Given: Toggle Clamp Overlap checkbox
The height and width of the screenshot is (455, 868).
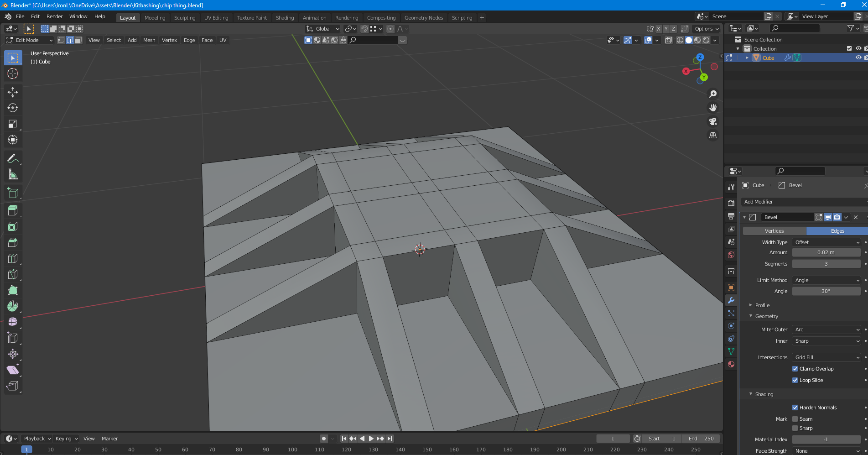Looking at the screenshot, I should 795,369.
